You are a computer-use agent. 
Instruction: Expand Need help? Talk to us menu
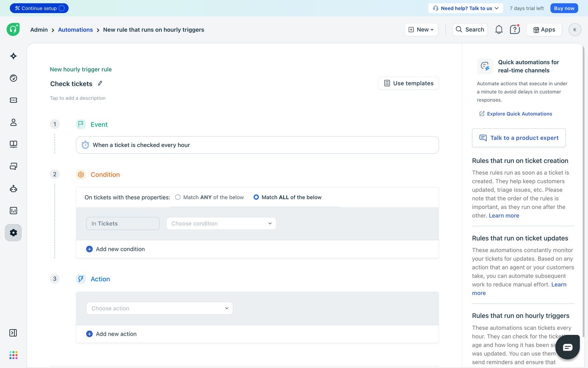tap(465, 8)
